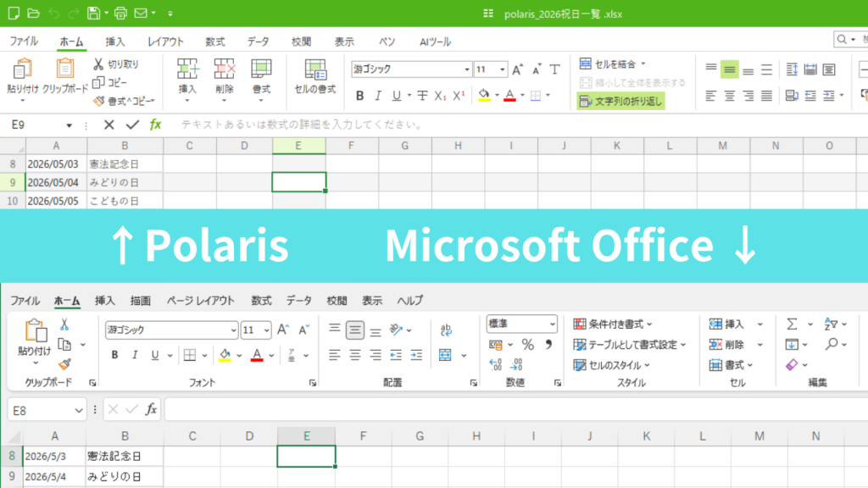This screenshot has height=488, width=868.
Task: Expand Polaris セルを結合 merge dropdown arrow
Action: click(x=643, y=64)
